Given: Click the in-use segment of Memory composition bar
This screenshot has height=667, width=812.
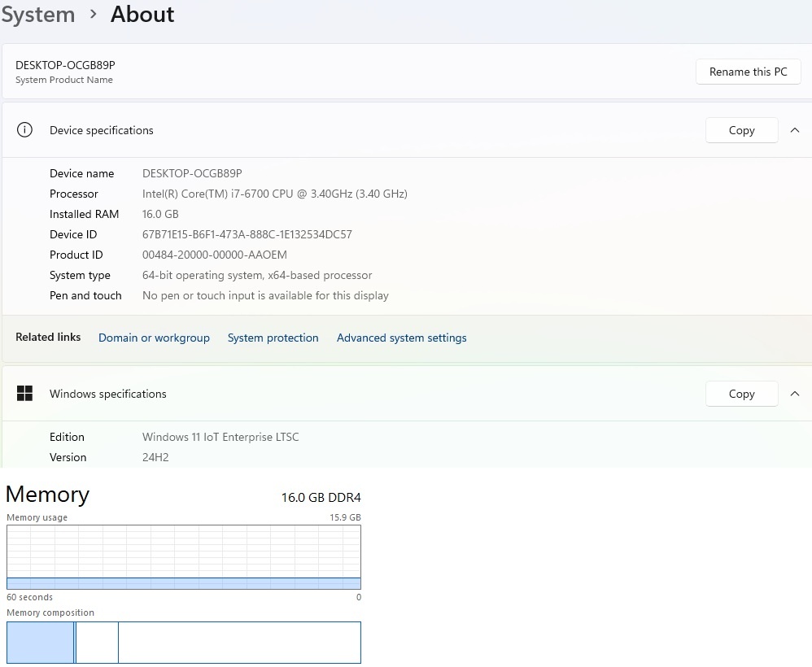Looking at the screenshot, I should (x=41, y=642).
